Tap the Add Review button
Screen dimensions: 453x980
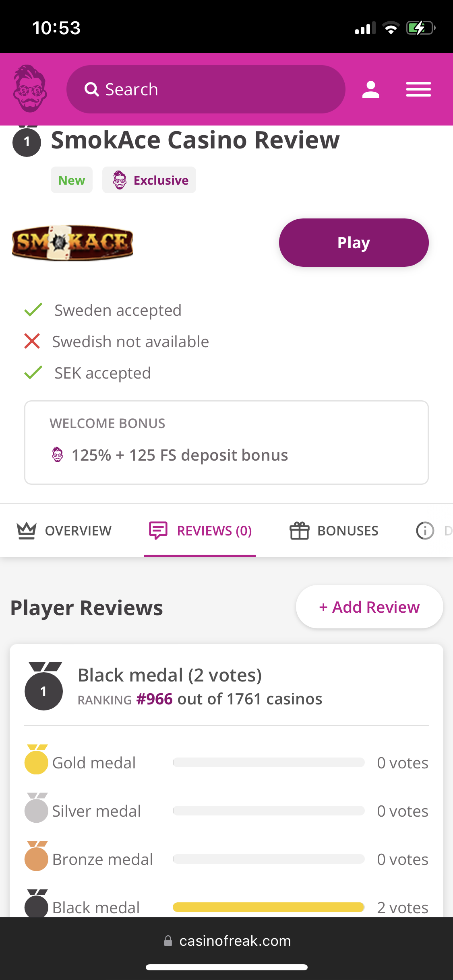(x=369, y=607)
